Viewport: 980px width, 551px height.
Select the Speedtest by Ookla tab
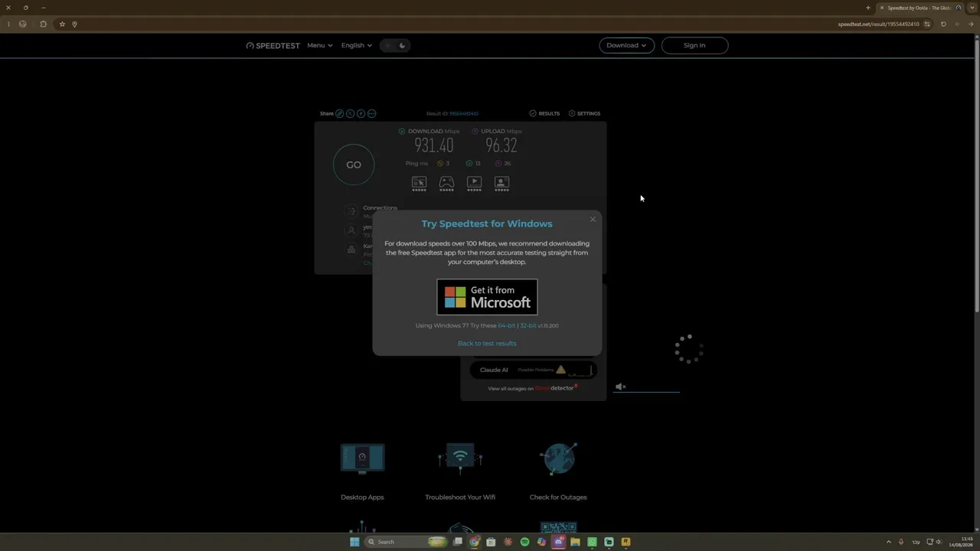pyautogui.click(x=920, y=8)
